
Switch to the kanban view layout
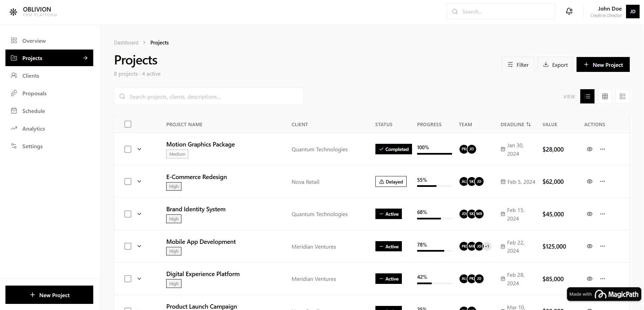(622, 96)
